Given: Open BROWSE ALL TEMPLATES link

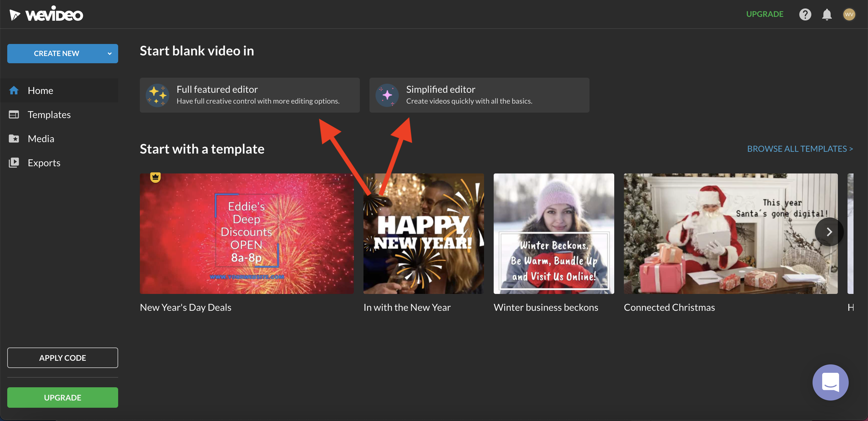Looking at the screenshot, I should pyautogui.click(x=800, y=148).
